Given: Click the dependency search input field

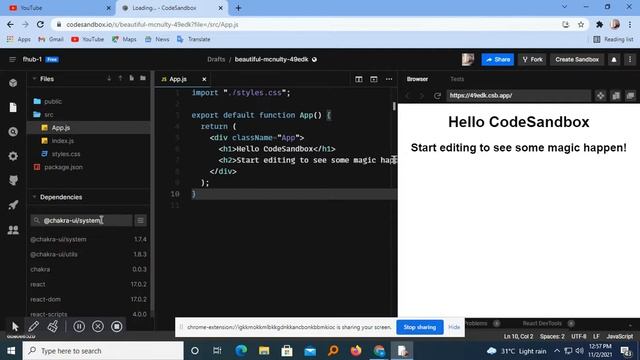Looking at the screenshot, I should click(x=82, y=220).
